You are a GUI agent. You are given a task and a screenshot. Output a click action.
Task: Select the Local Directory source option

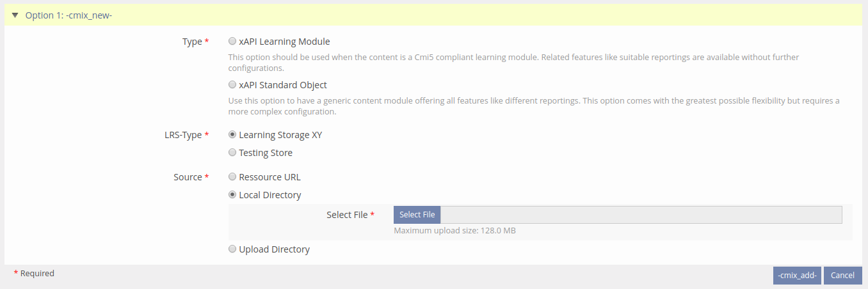click(232, 195)
